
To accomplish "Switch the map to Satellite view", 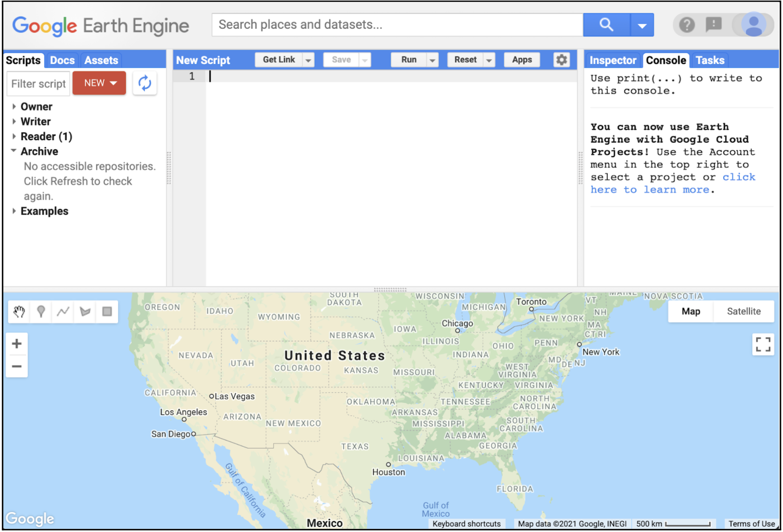I will (x=744, y=311).
